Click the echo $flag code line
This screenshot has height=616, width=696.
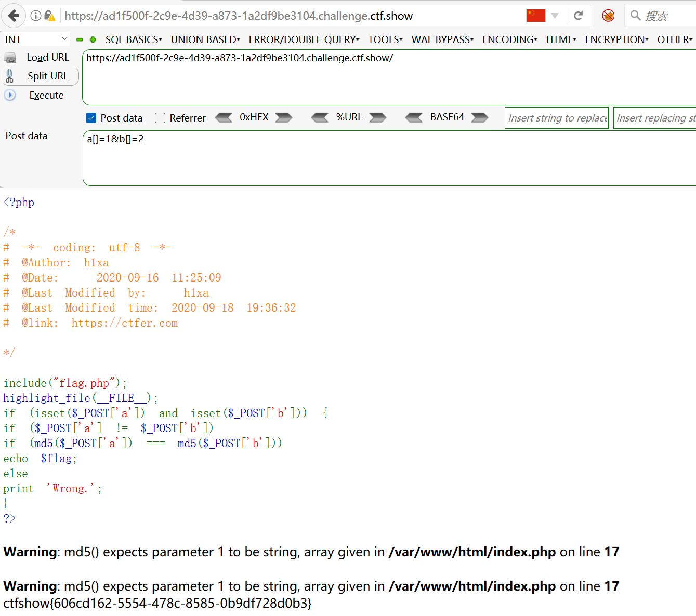(40, 459)
